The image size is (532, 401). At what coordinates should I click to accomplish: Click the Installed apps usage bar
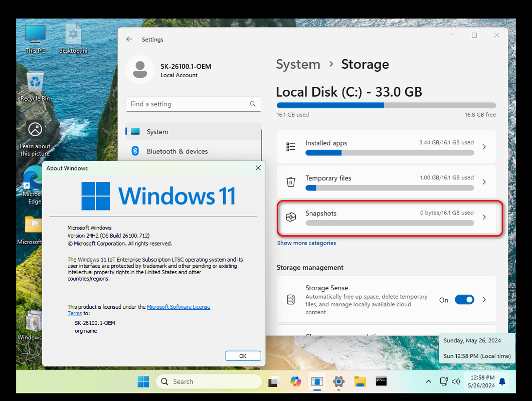390,153
